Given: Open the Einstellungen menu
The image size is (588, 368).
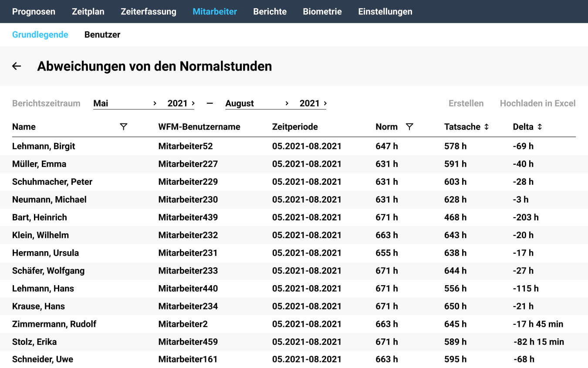Looking at the screenshot, I should [385, 12].
